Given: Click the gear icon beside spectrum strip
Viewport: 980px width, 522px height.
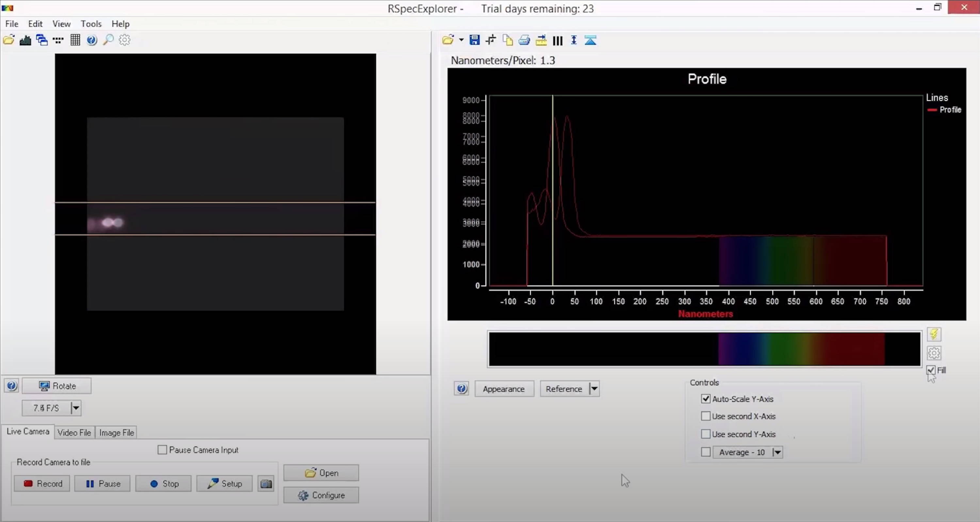Looking at the screenshot, I should pyautogui.click(x=934, y=353).
